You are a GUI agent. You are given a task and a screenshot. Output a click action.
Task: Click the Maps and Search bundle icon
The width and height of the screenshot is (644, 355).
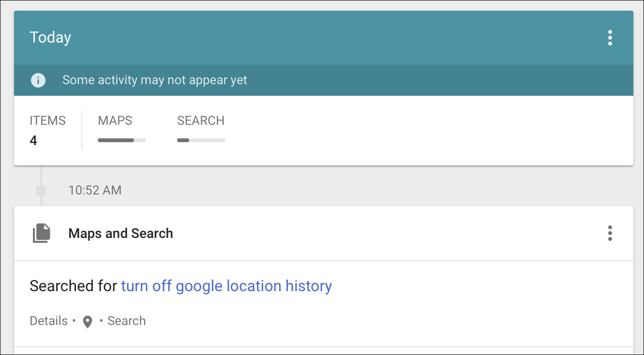[x=42, y=233]
